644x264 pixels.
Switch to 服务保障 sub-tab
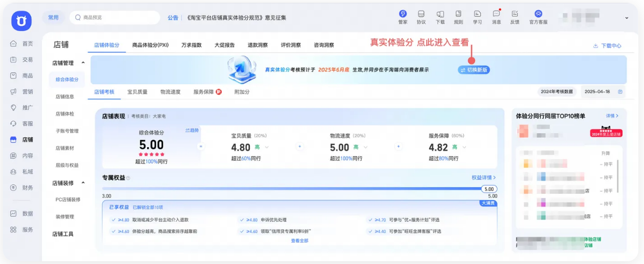pyautogui.click(x=207, y=92)
